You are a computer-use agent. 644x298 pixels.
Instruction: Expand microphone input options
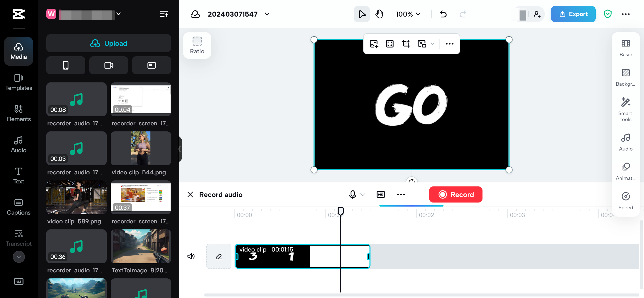tap(363, 194)
